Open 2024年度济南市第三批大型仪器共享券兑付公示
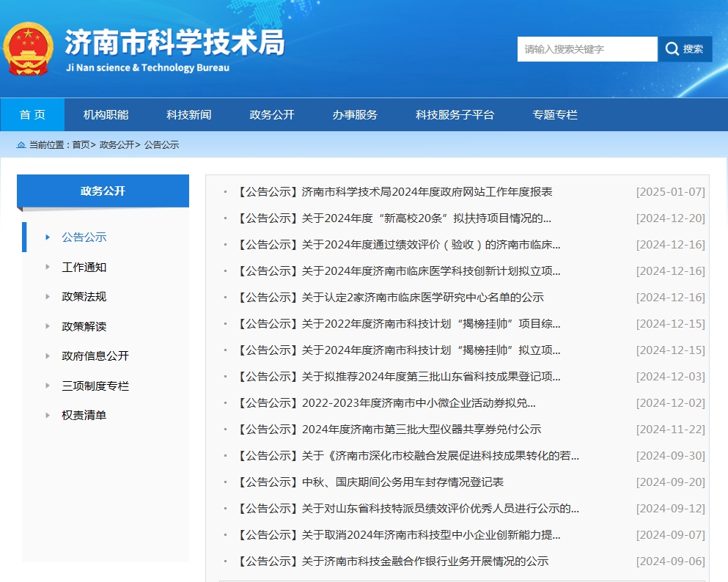 point(421,430)
